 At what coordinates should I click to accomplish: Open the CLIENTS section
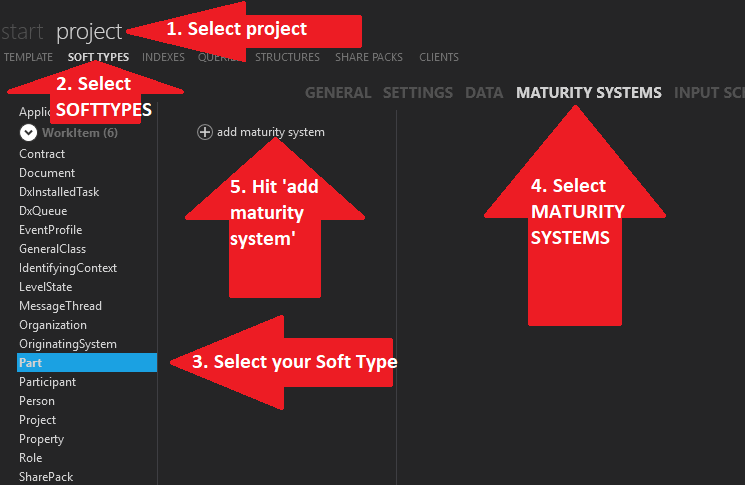[439, 57]
